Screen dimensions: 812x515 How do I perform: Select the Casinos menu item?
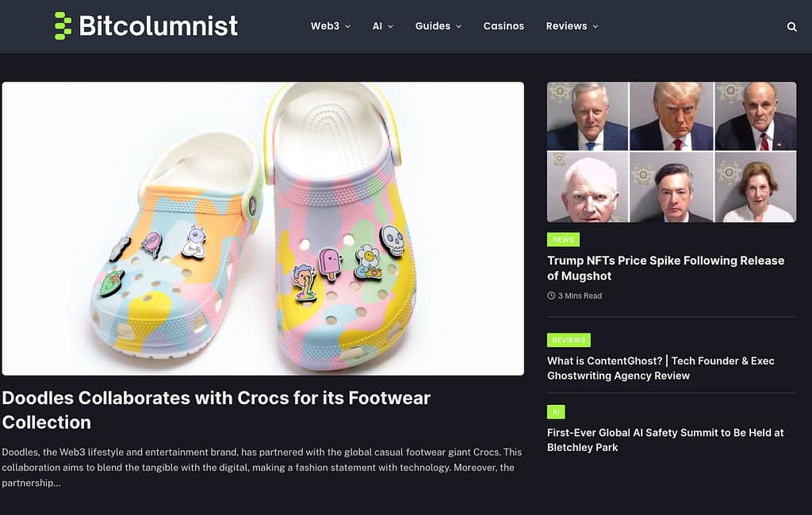(x=504, y=26)
